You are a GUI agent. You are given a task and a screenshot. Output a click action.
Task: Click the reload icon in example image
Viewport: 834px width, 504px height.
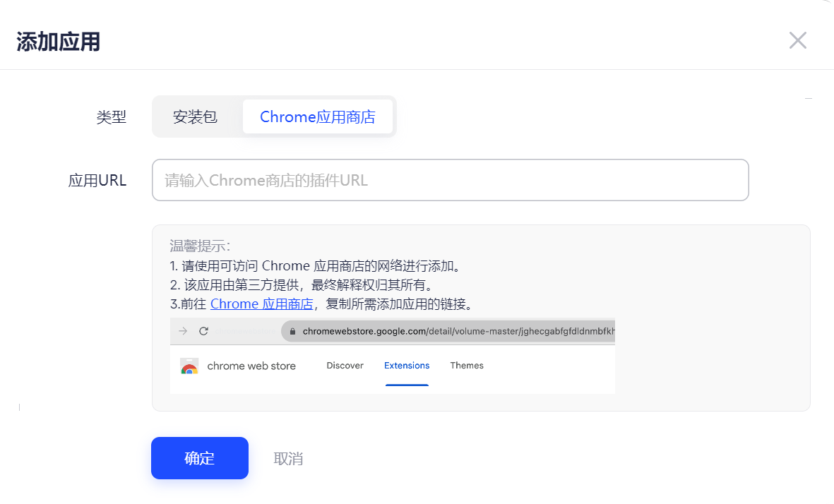(203, 331)
